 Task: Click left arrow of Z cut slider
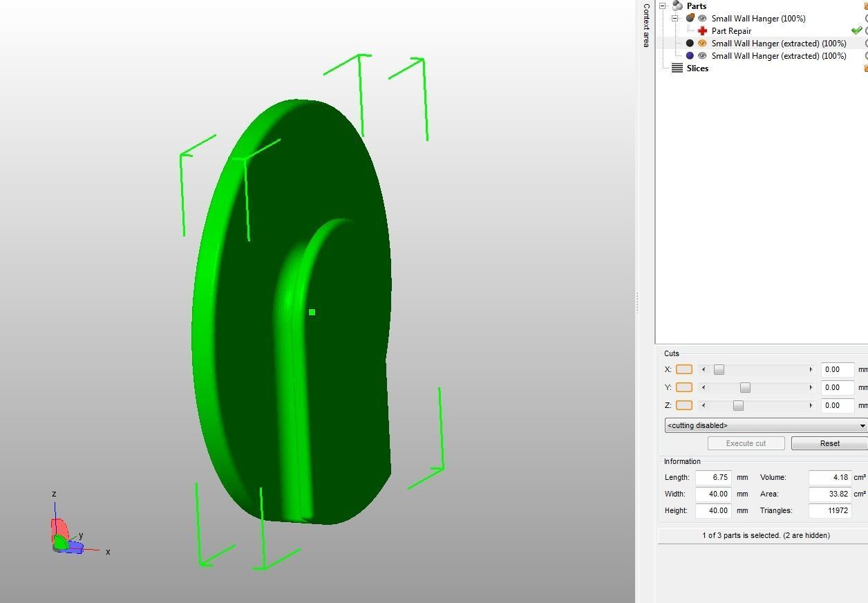(x=704, y=405)
